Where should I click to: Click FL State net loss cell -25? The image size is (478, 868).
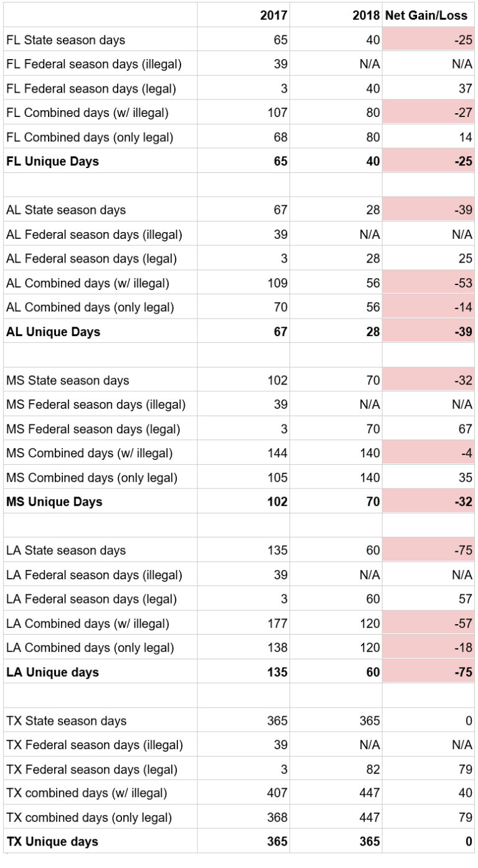click(428, 40)
